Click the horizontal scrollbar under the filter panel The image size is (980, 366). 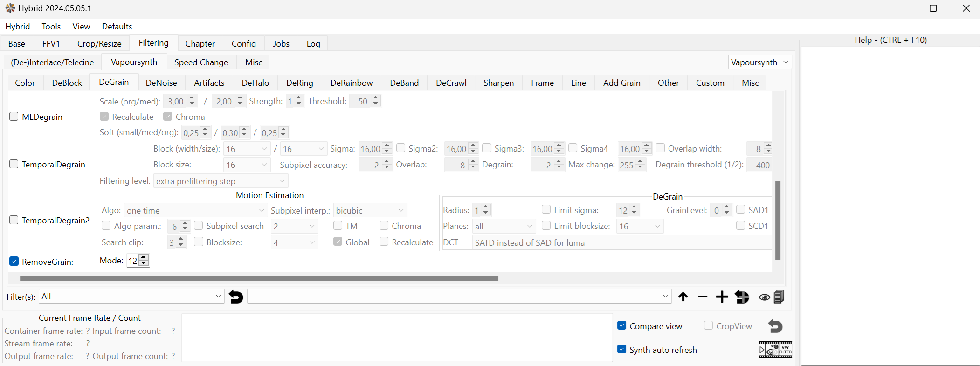click(259, 278)
